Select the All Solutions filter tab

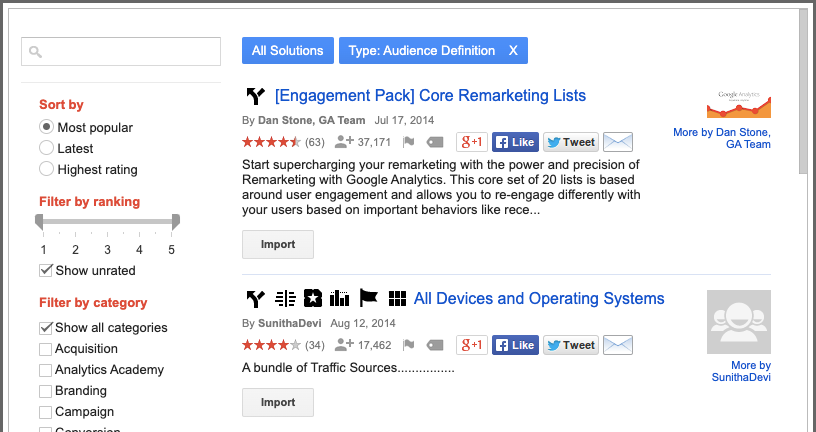click(x=288, y=50)
